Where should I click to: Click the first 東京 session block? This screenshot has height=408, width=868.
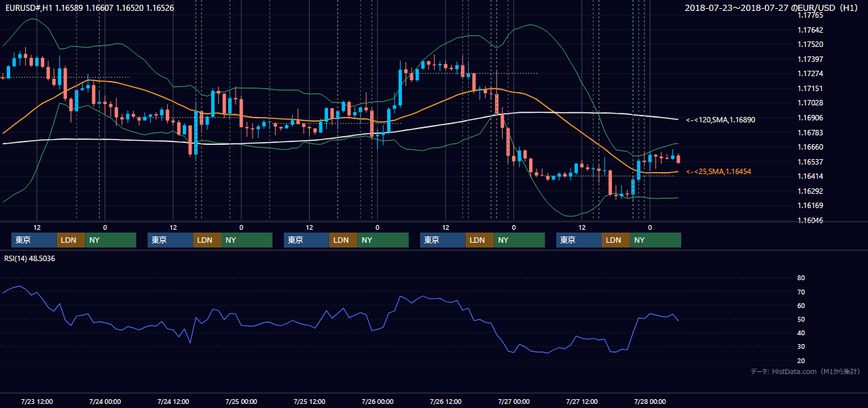tap(34, 240)
